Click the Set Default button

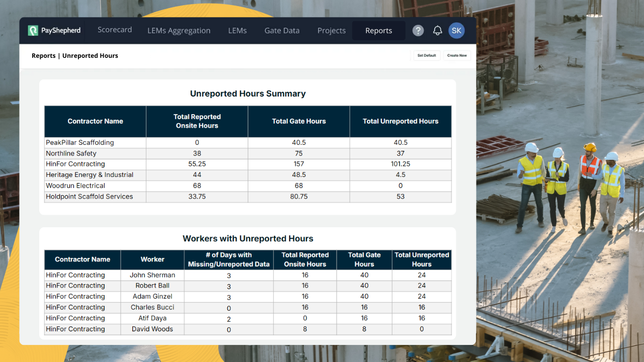click(x=427, y=55)
